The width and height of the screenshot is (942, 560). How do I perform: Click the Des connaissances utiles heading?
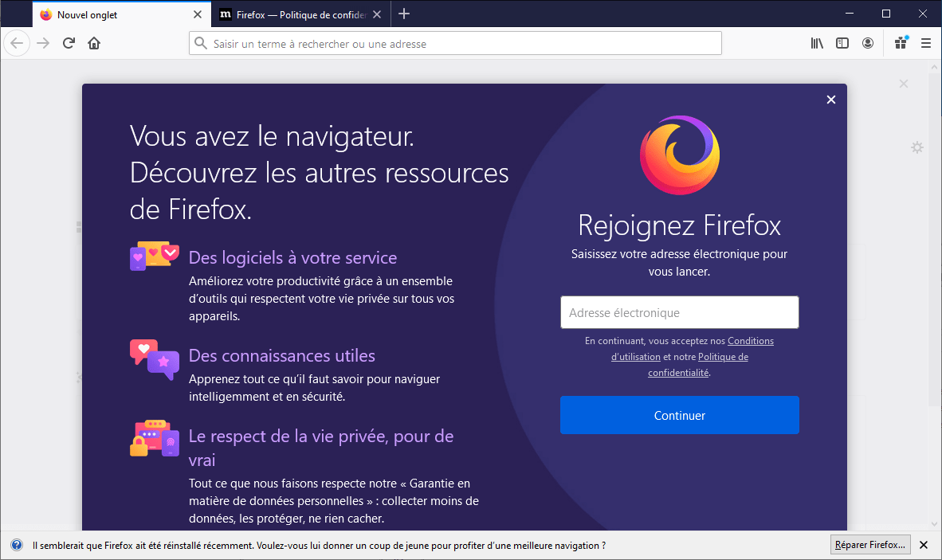(x=282, y=355)
